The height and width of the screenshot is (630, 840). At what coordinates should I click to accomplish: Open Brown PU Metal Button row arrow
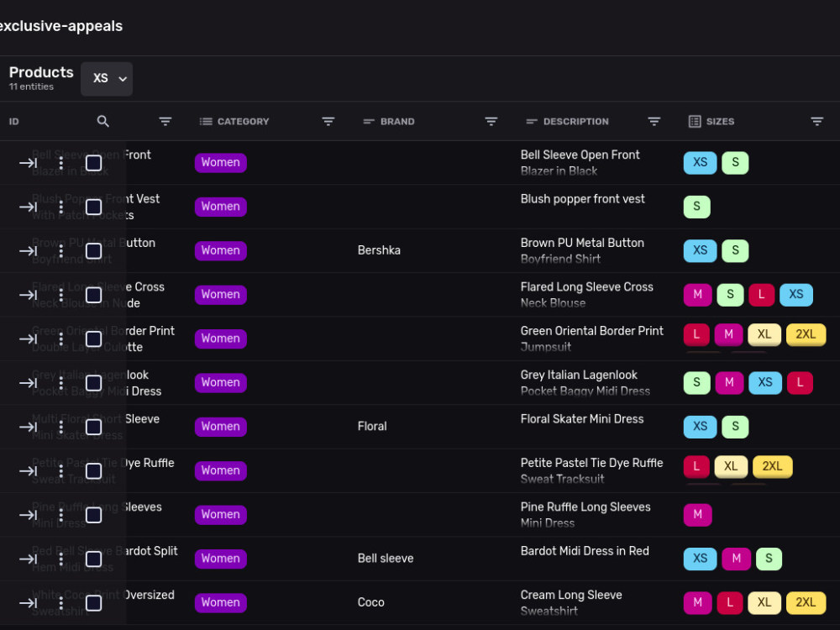28,250
